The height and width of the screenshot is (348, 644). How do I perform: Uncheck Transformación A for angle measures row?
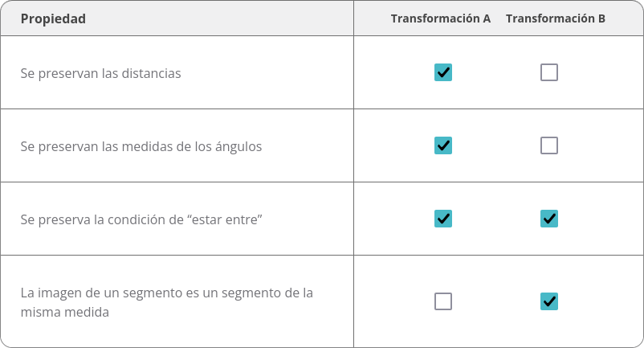pyautogui.click(x=443, y=145)
